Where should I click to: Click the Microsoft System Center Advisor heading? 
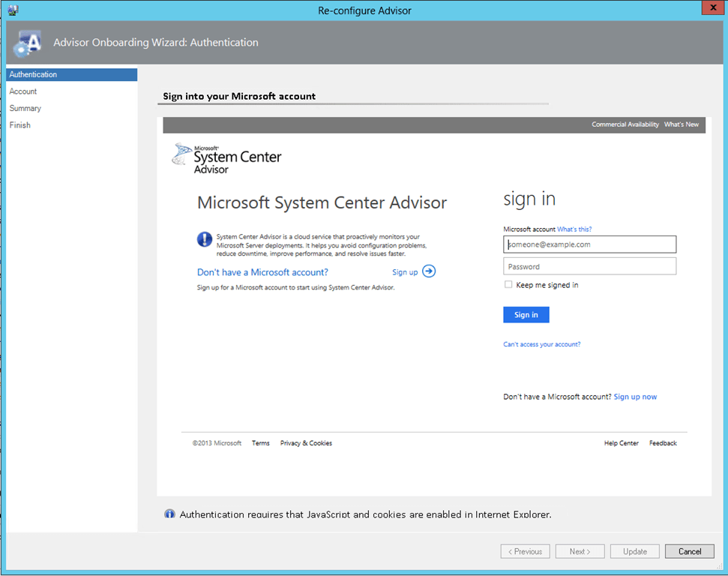[322, 203]
